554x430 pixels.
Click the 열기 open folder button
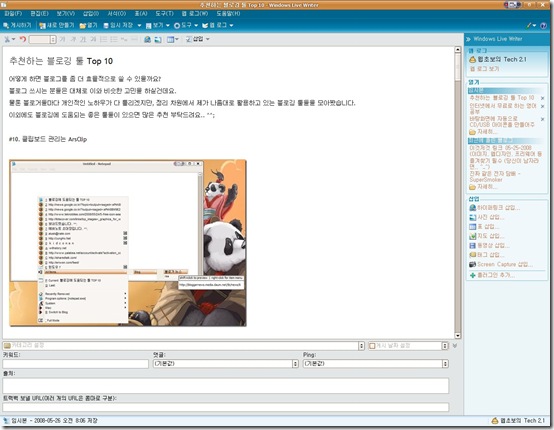click(x=89, y=25)
